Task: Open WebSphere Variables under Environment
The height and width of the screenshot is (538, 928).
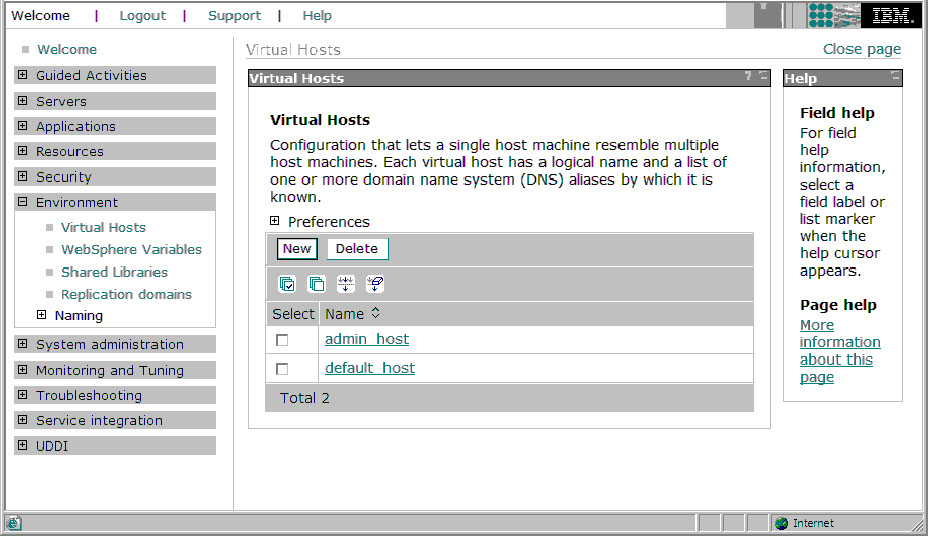Action: pos(131,250)
